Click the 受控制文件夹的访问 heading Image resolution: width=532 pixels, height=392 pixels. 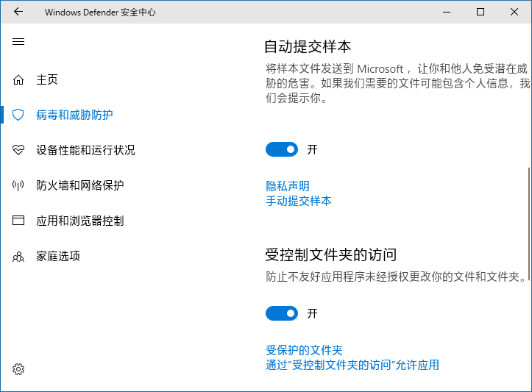(x=331, y=254)
